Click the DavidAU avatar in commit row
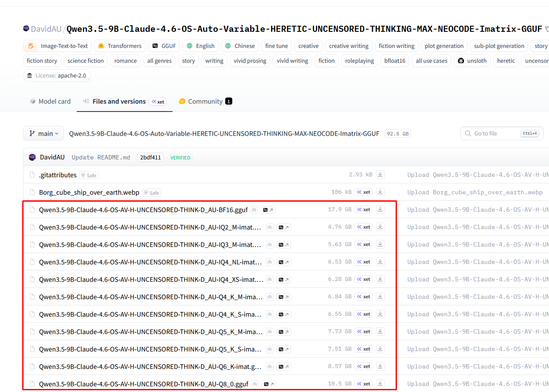This screenshot has height=392, width=549. pyautogui.click(x=32, y=157)
